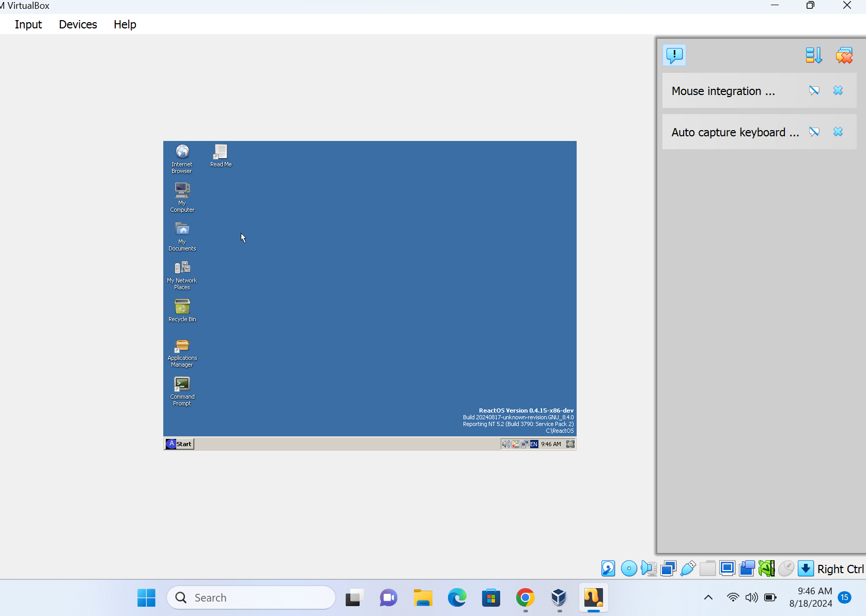Open the Devices menu
This screenshot has width=866, height=616.
[78, 24]
